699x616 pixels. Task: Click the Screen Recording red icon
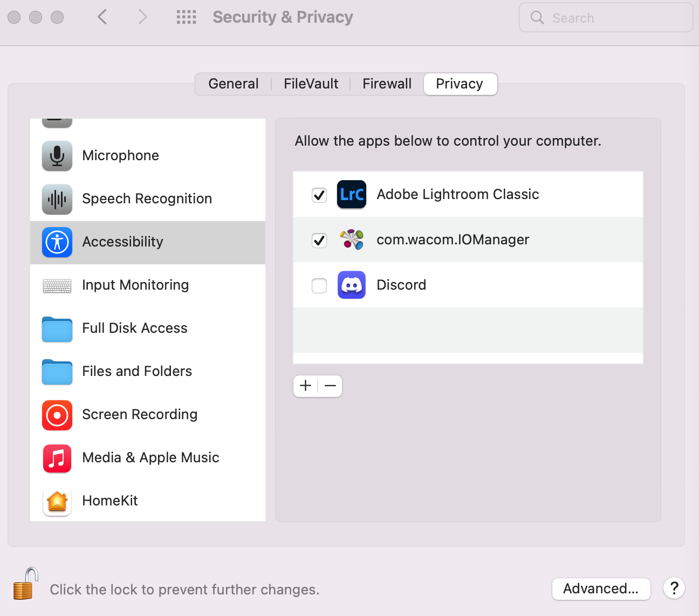57,415
